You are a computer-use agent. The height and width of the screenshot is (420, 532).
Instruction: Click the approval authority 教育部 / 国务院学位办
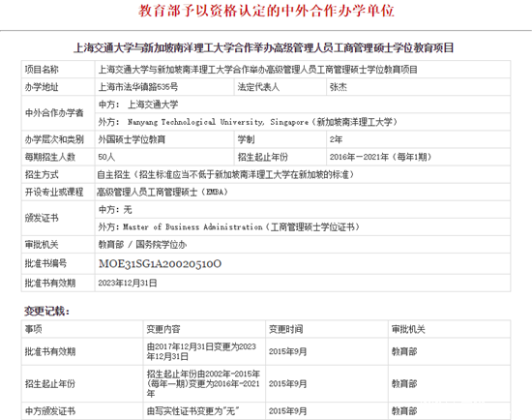coord(142,245)
